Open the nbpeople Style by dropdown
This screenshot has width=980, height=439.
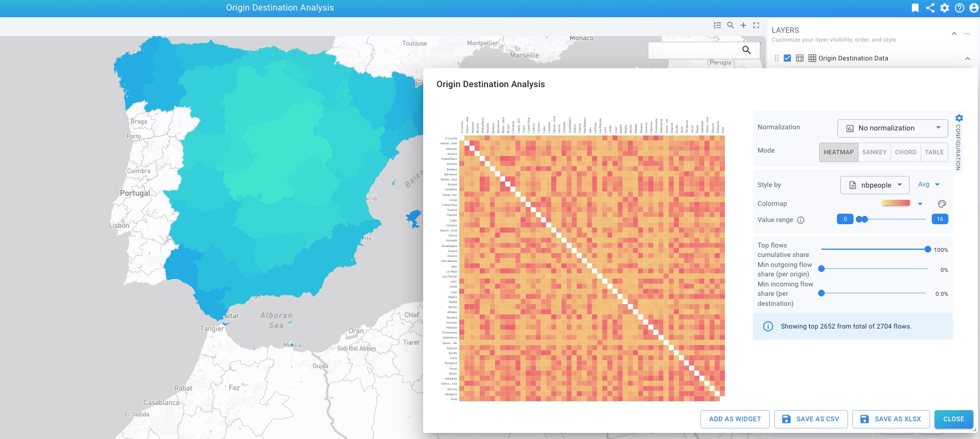coord(875,185)
